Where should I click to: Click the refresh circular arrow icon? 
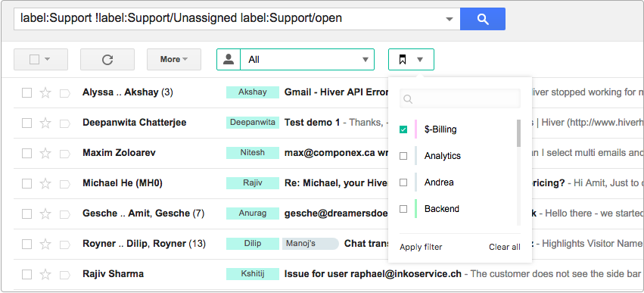[107, 60]
